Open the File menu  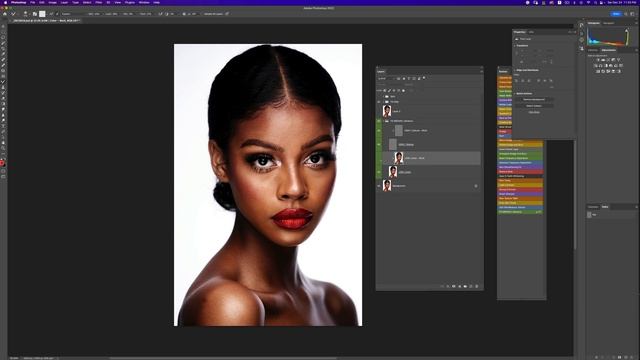tap(33, 2)
